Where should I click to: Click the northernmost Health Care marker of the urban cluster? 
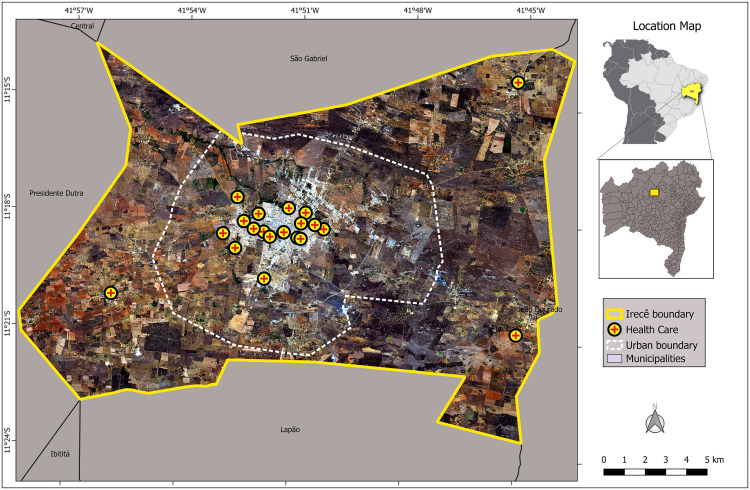[238, 197]
